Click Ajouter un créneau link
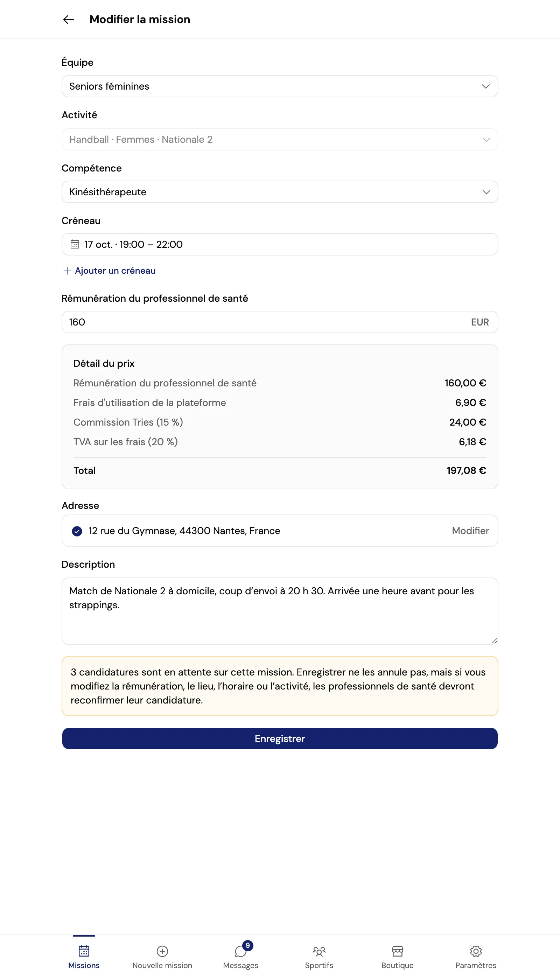 (115, 271)
